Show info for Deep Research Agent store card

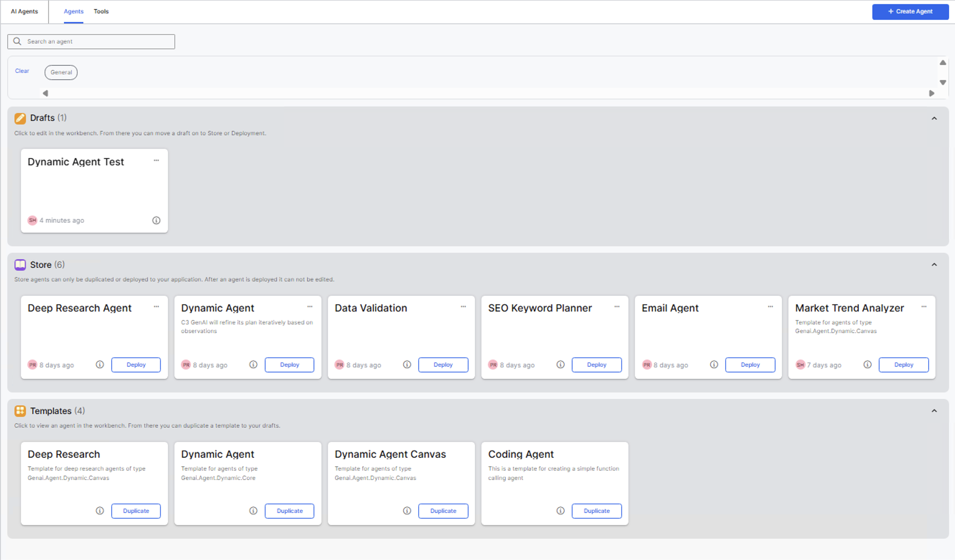[x=100, y=365]
